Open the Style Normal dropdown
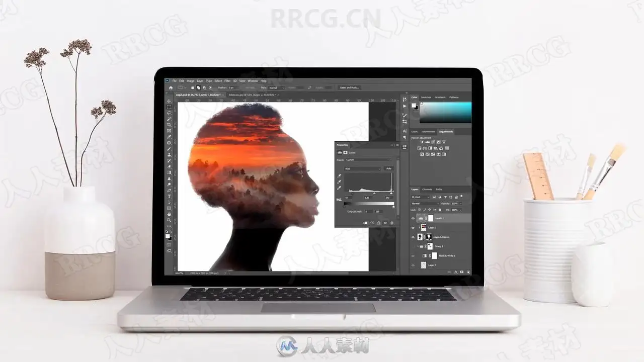The width and height of the screenshot is (644, 362). (277, 87)
